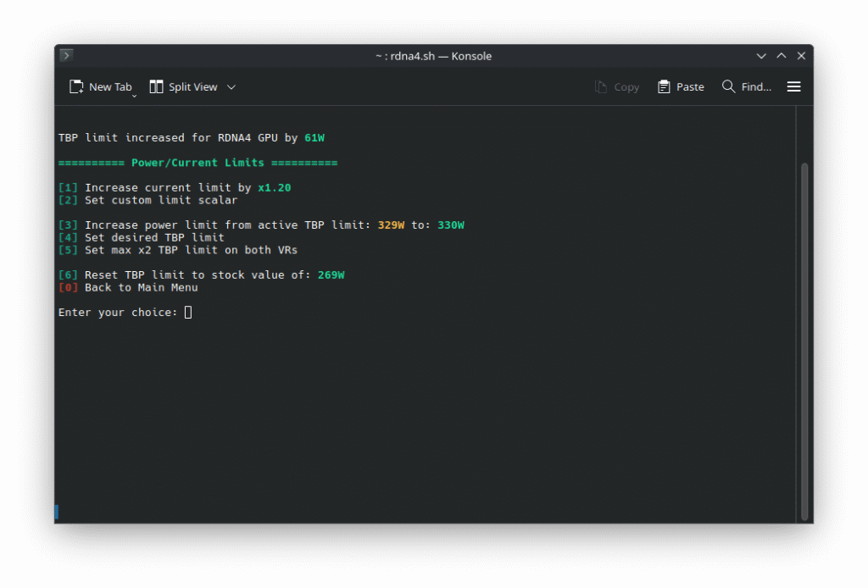Viewport: 868px width, 588px height.
Task: Click the Power/Current Limits green header
Action: click(x=198, y=163)
